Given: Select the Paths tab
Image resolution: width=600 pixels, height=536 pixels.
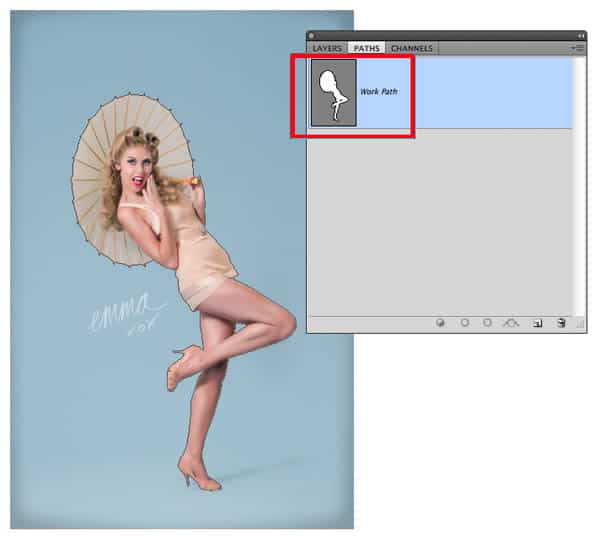Looking at the screenshot, I should click(366, 48).
